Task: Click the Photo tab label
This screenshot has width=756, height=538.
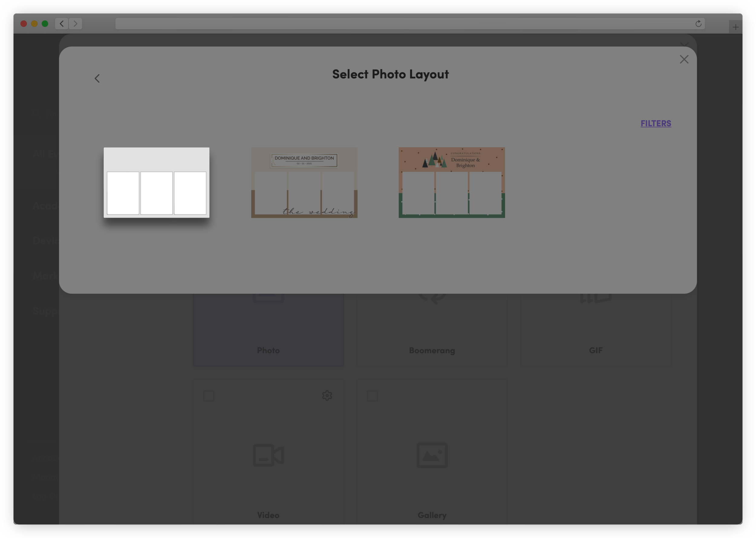Action: pyautogui.click(x=268, y=350)
